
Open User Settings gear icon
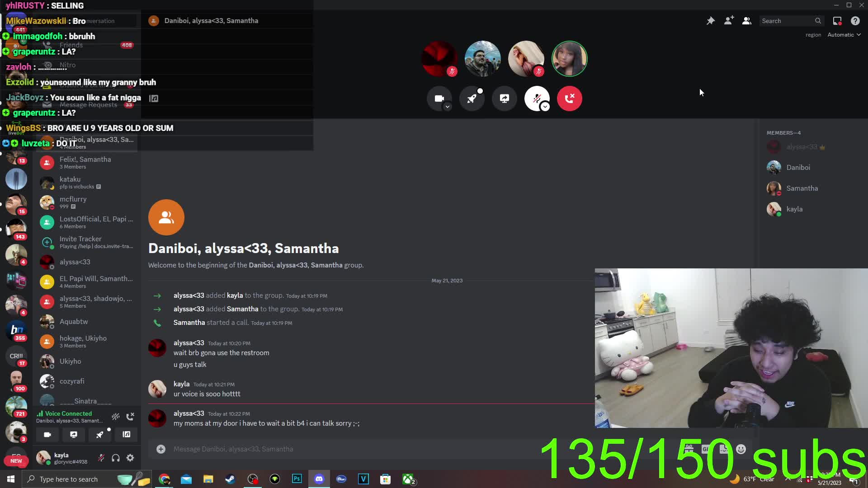click(130, 458)
